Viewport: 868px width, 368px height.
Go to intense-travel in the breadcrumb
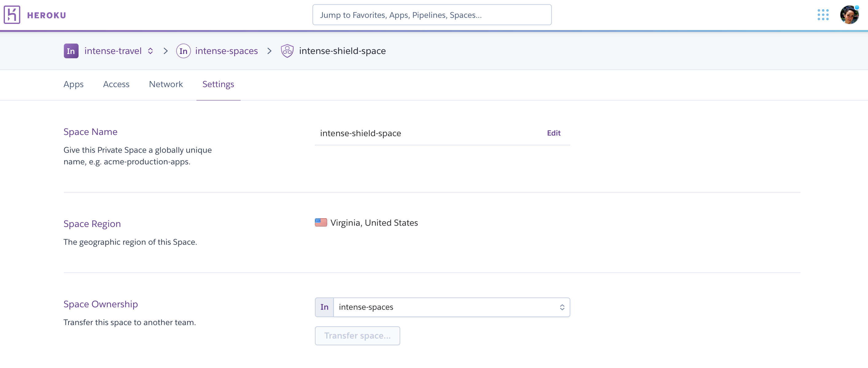[x=113, y=51]
